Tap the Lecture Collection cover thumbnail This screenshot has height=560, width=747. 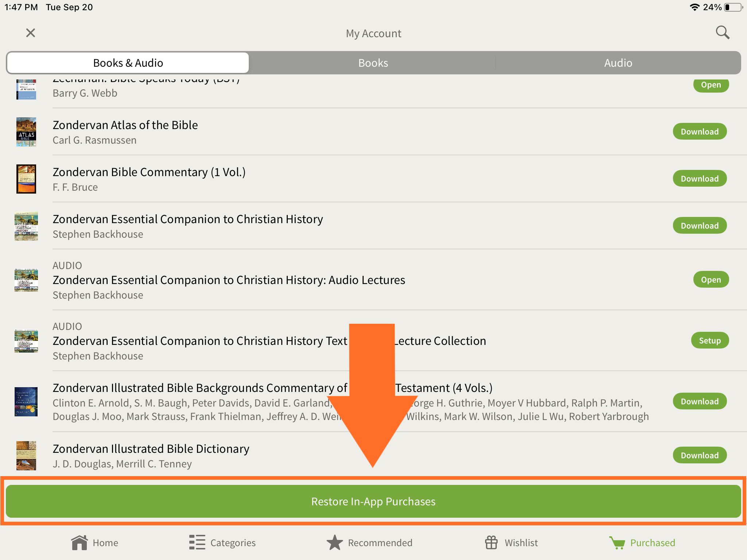26,341
